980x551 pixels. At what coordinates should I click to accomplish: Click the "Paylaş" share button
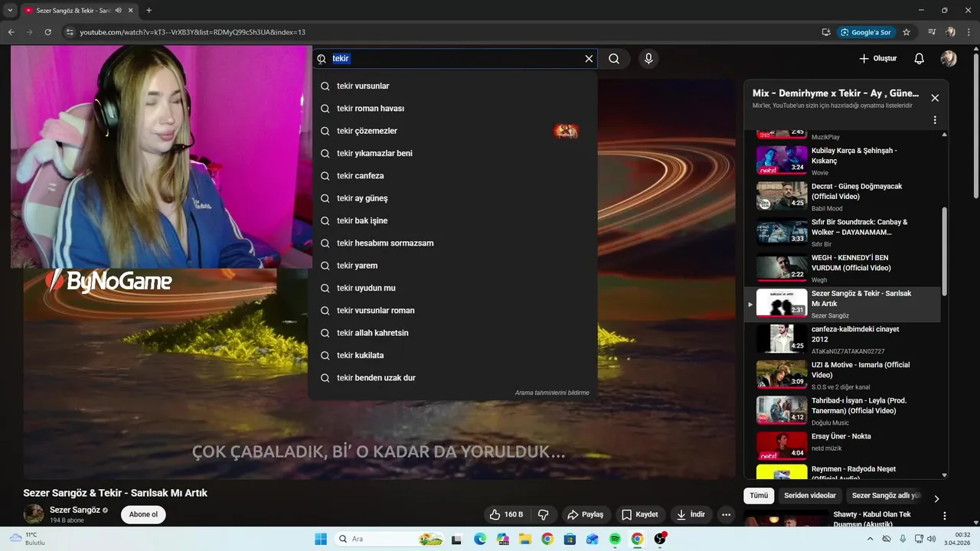(586, 514)
